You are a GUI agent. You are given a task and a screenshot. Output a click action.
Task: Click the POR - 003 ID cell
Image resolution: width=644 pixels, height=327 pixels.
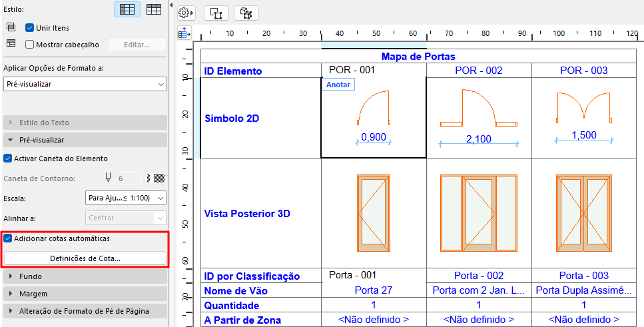point(584,70)
